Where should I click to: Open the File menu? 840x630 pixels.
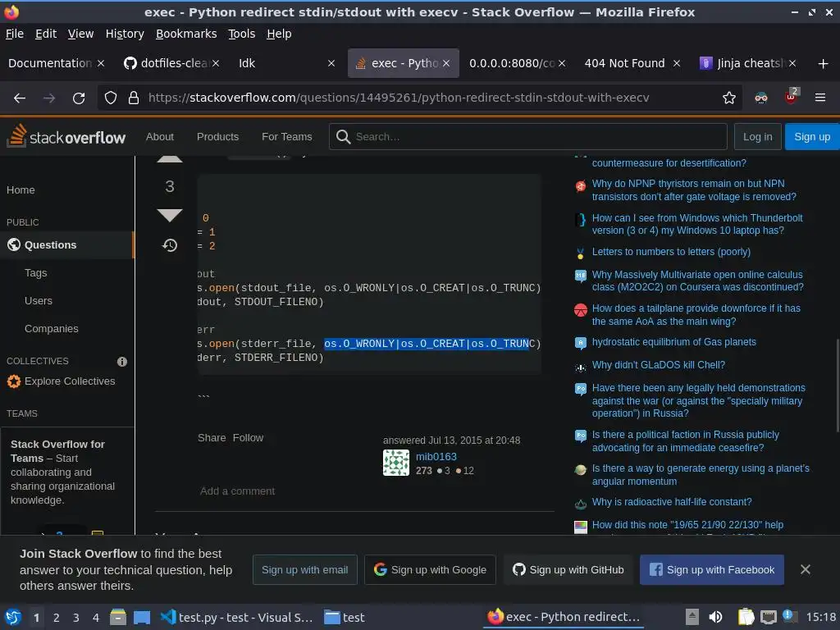pyautogui.click(x=15, y=34)
